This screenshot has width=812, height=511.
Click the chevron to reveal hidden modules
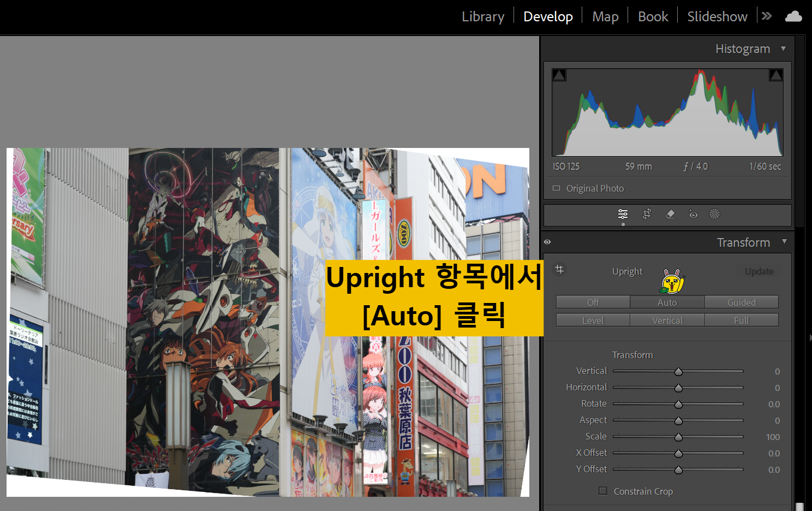tap(766, 16)
